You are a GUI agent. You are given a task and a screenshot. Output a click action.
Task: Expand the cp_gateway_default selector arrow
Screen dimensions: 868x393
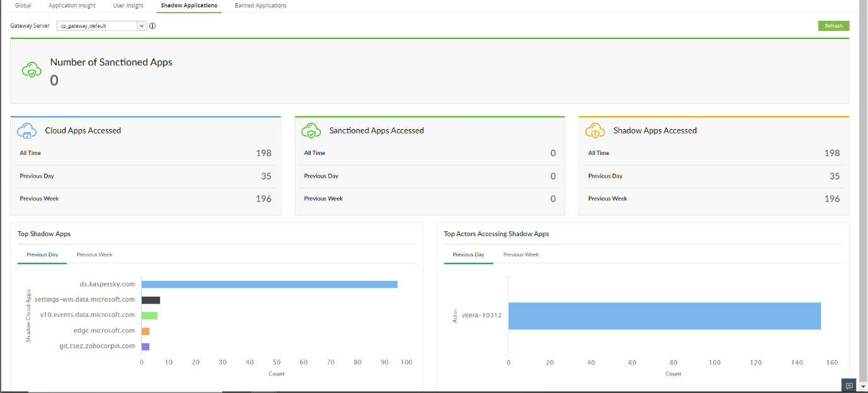click(x=142, y=26)
